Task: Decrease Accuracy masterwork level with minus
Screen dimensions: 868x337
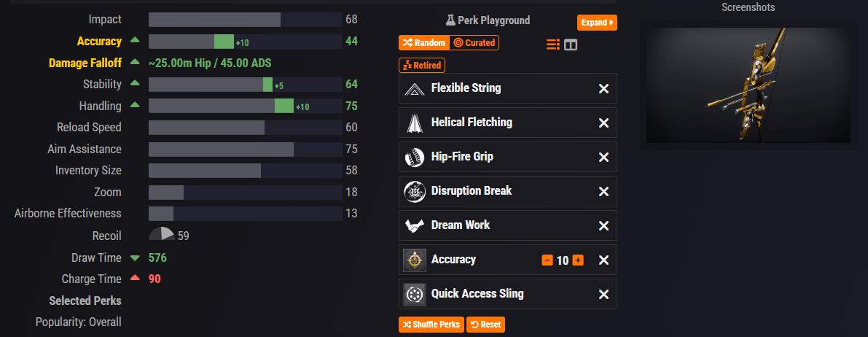Action: [x=547, y=260]
